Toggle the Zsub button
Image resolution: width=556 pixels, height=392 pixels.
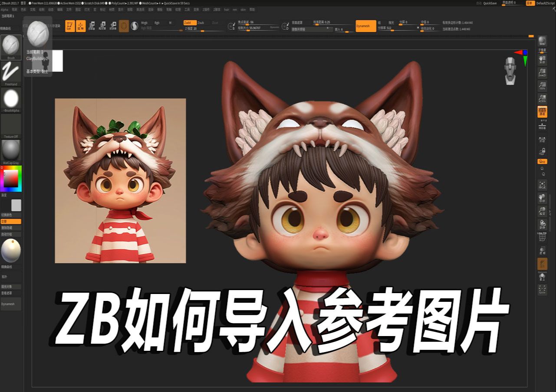click(x=203, y=23)
